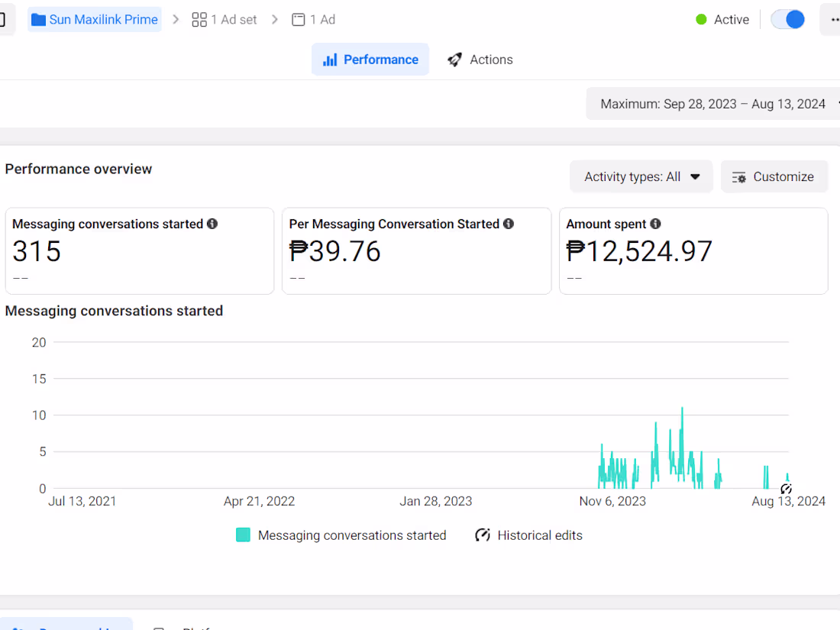Open the Actions tab
This screenshot has height=630, width=840.
pos(480,60)
